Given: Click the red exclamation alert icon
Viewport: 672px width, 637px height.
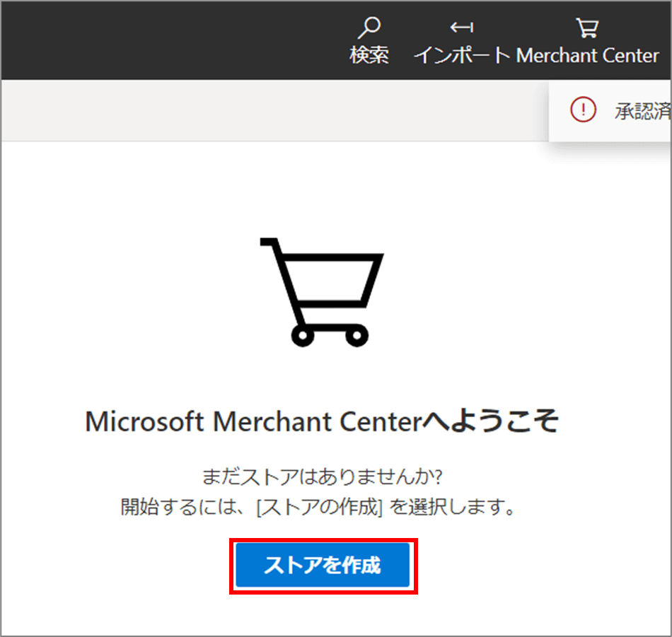Looking at the screenshot, I should click(583, 110).
